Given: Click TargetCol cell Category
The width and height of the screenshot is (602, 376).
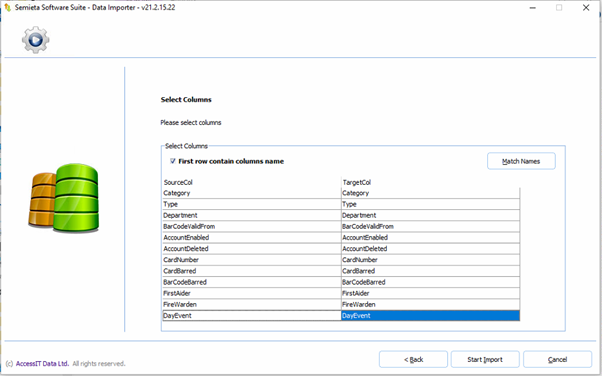Looking at the screenshot, I should click(430, 193).
